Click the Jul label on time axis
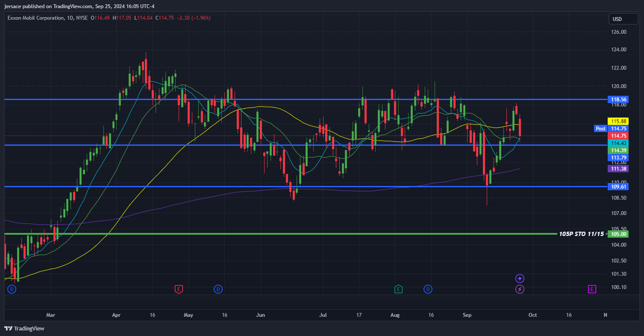 click(x=323, y=315)
